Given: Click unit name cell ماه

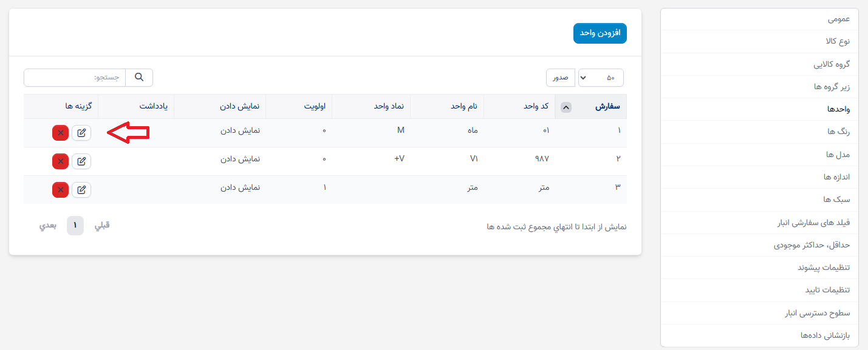Looking at the screenshot, I should point(471,130).
